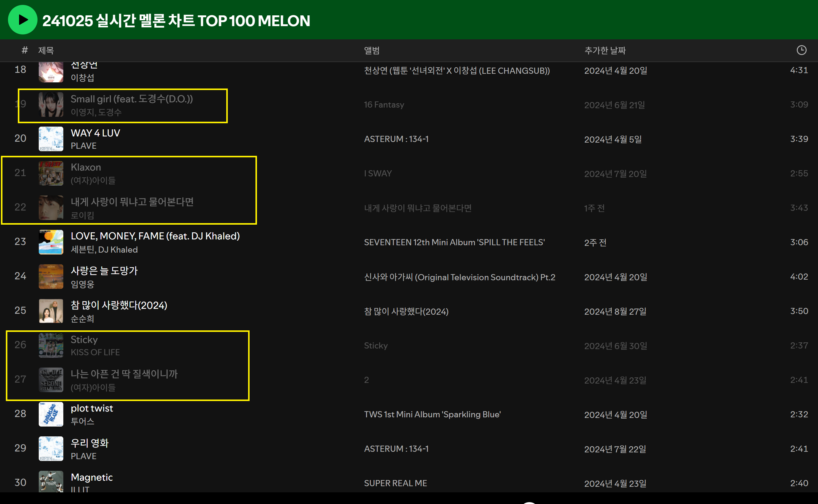Click the 2주 전 added date
This screenshot has height=504, width=818.
pos(595,242)
